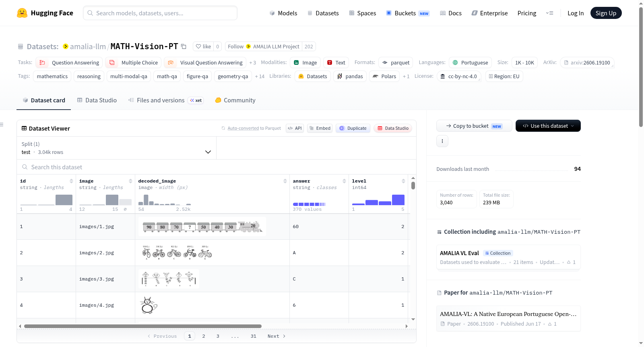Open the train image thumbnail in row 1
Screen dimensions: 644x347
point(202,226)
